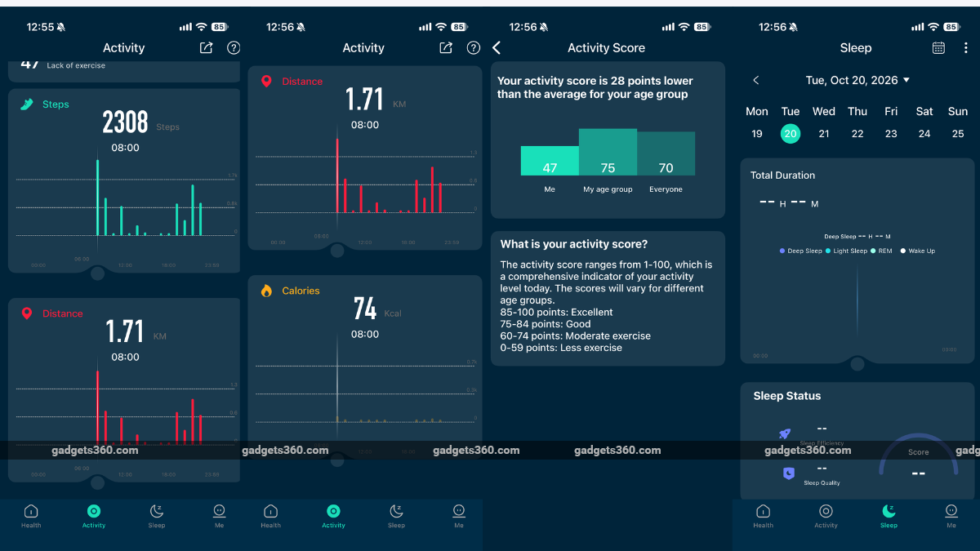
Task: Open Me tab in the Sleep screen's bottom bar
Action: coord(951,516)
